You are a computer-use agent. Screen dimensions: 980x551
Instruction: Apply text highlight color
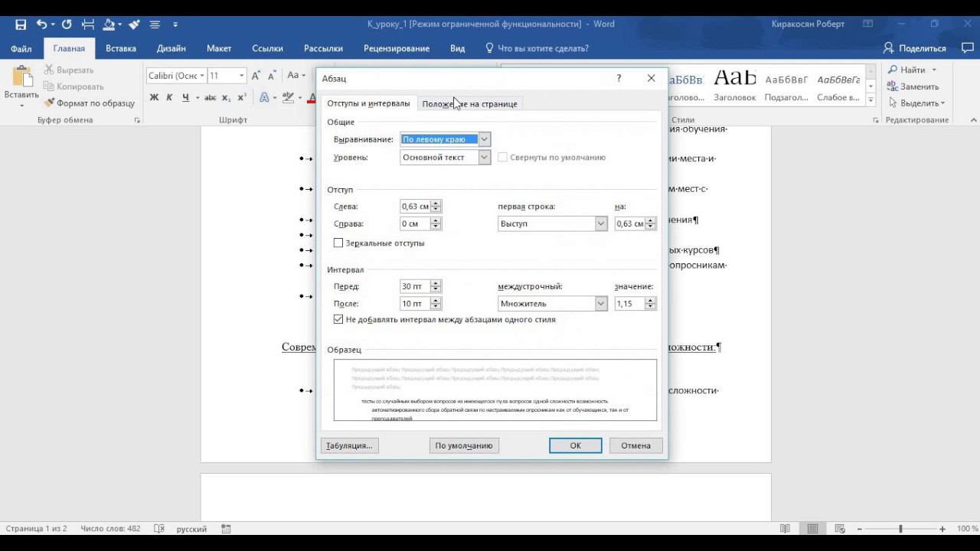pyautogui.click(x=287, y=97)
